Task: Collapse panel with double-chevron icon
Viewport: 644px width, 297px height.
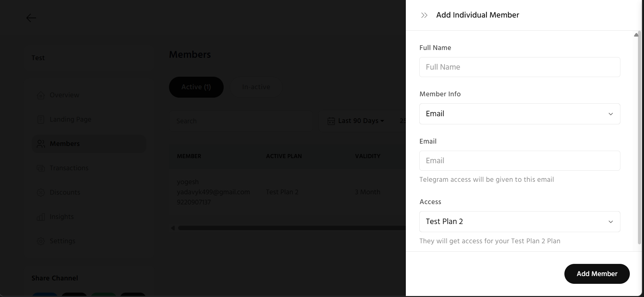Action: point(424,15)
